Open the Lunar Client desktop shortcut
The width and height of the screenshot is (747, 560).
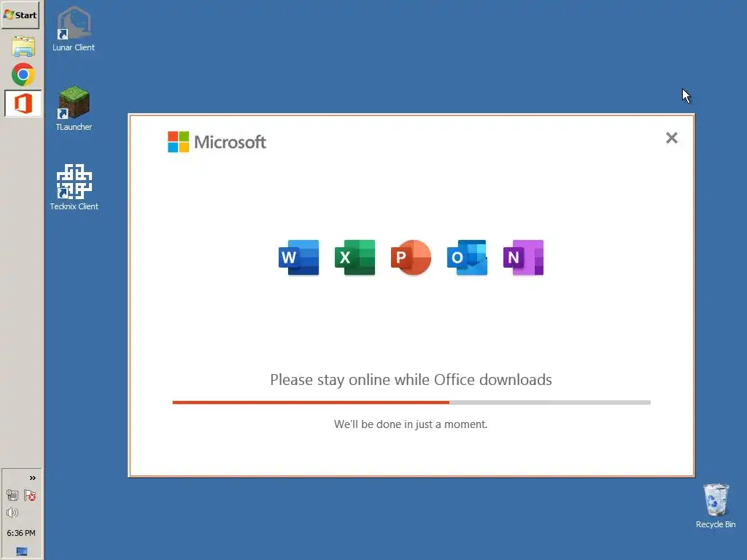(x=74, y=29)
